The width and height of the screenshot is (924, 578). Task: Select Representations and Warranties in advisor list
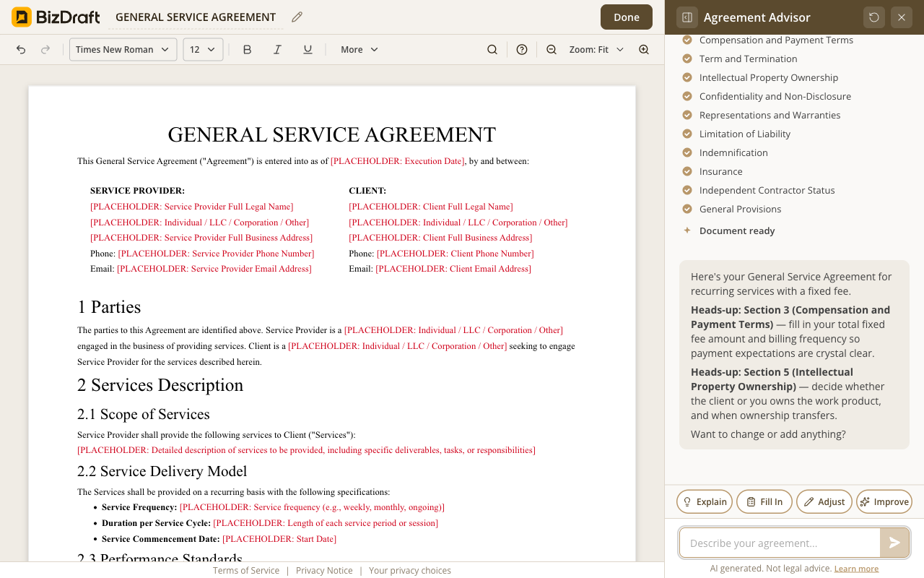(770, 115)
